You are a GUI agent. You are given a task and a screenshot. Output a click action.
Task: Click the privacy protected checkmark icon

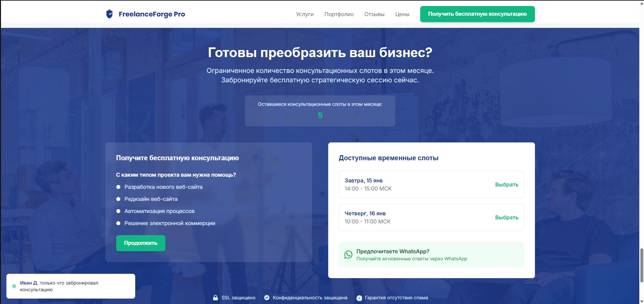point(267,298)
